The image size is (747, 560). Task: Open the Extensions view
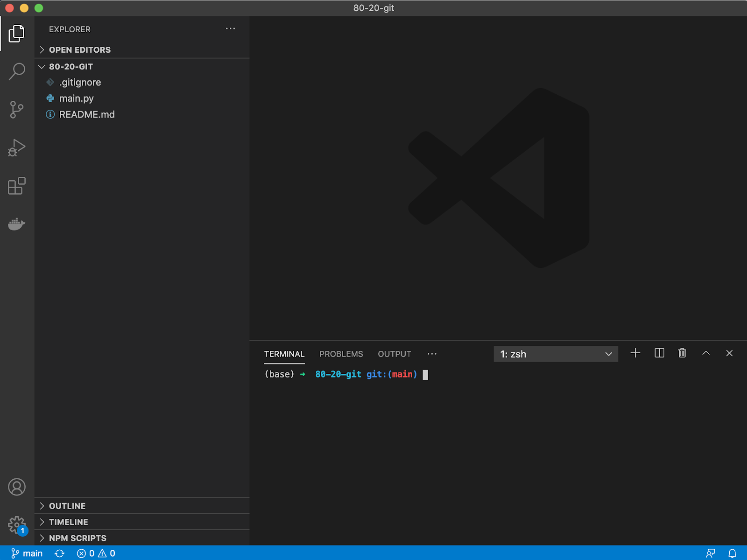click(x=17, y=186)
